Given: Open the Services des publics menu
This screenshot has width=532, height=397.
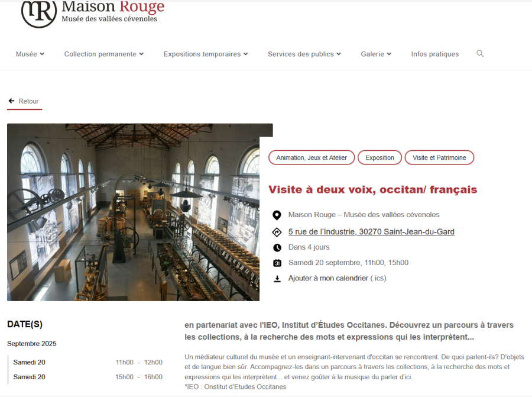Looking at the screenshot, I should click(x=304, y=54).
